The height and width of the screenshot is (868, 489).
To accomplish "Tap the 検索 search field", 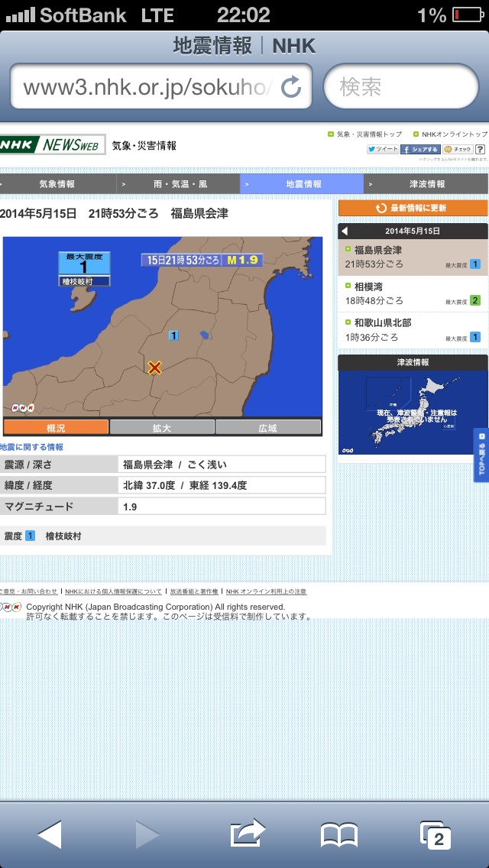I will point(401,87).
